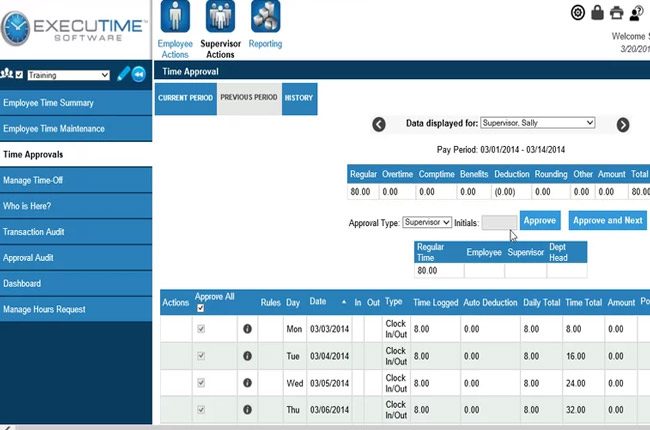Switch to Current Period tab

(x=185, y=98)
